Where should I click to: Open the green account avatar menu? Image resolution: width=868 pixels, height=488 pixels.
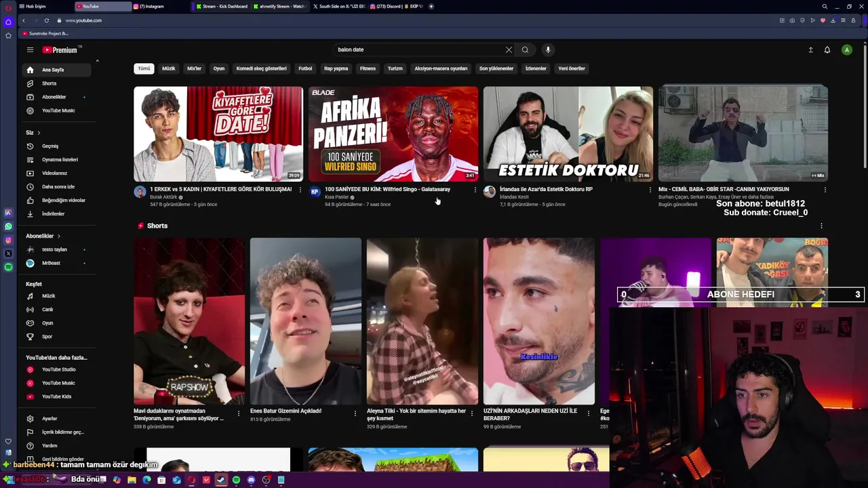[846, 49]
